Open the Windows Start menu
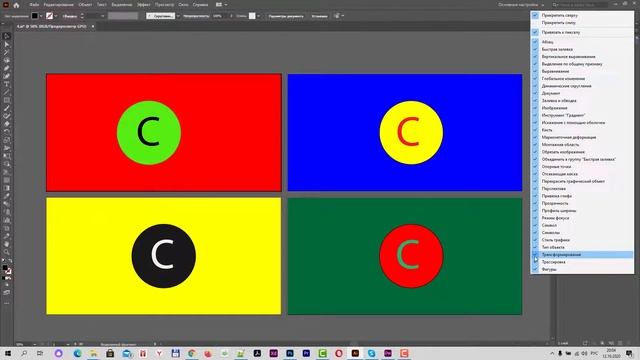This screenshot has width=640, height=360. [8, 353]
